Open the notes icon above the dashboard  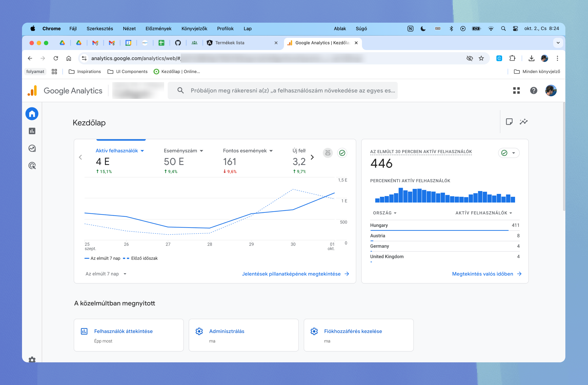tap(509, 122)
